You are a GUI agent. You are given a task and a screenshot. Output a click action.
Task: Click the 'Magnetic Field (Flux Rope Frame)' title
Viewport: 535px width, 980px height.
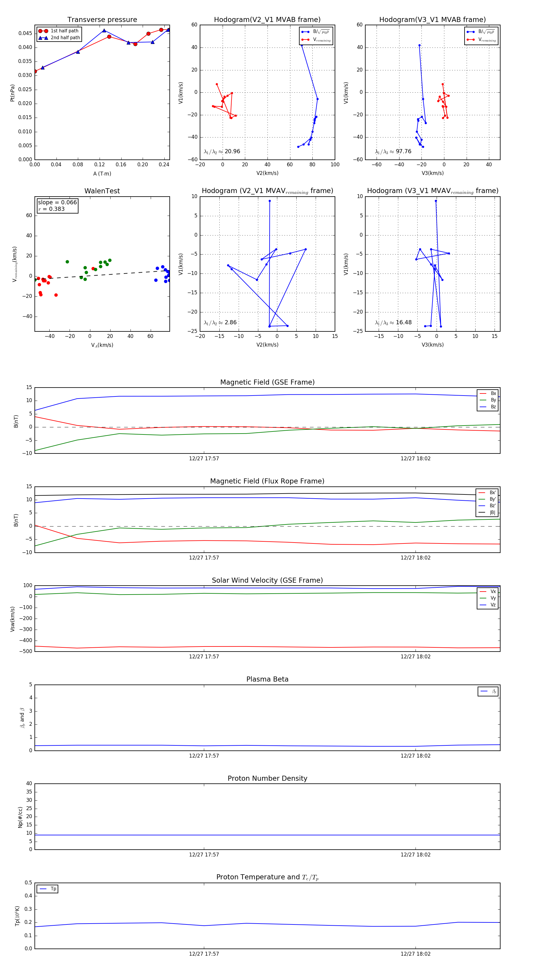click(267, 481)
